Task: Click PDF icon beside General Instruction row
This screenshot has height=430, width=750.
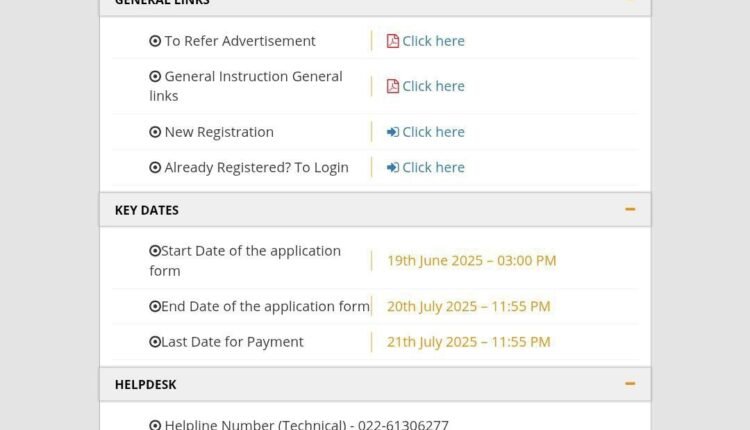Action: click(x=393, y=86)
